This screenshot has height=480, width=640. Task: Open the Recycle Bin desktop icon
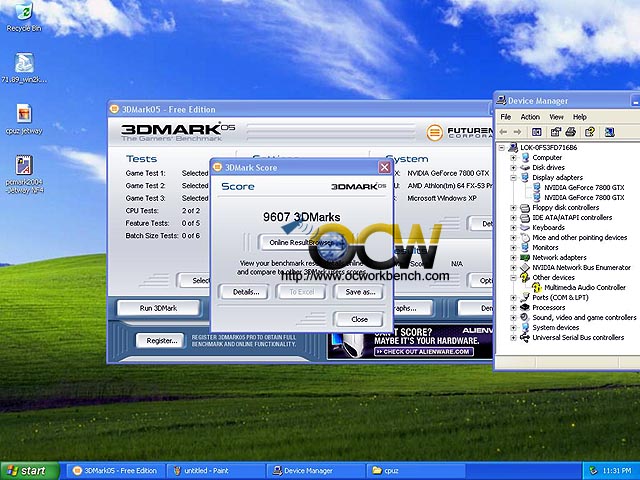pos(24,16)
